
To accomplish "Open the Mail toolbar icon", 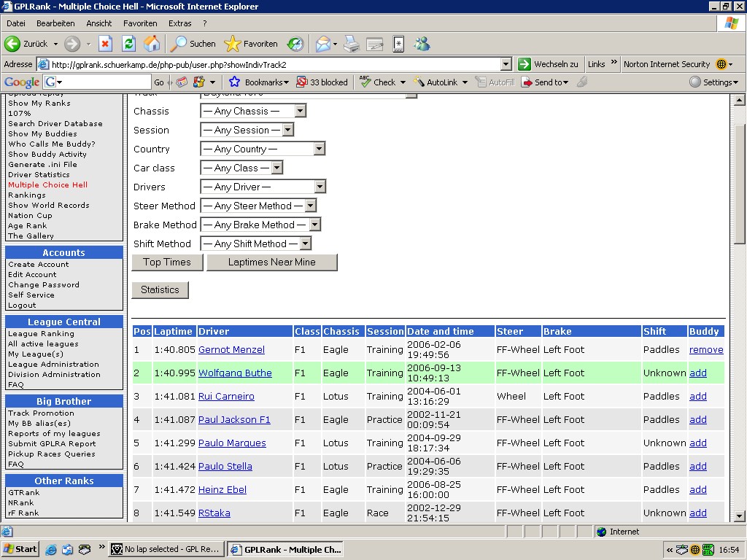I will point(322,44).
